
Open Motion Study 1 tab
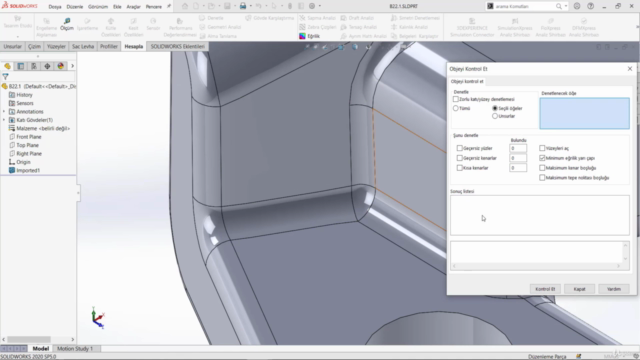pos(75,349)
